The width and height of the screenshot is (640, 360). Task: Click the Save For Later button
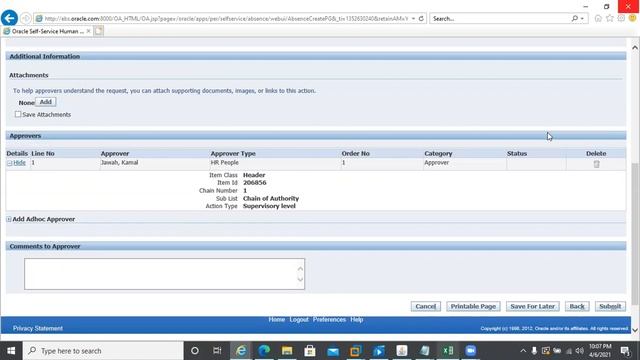click(x=533, y=307)
